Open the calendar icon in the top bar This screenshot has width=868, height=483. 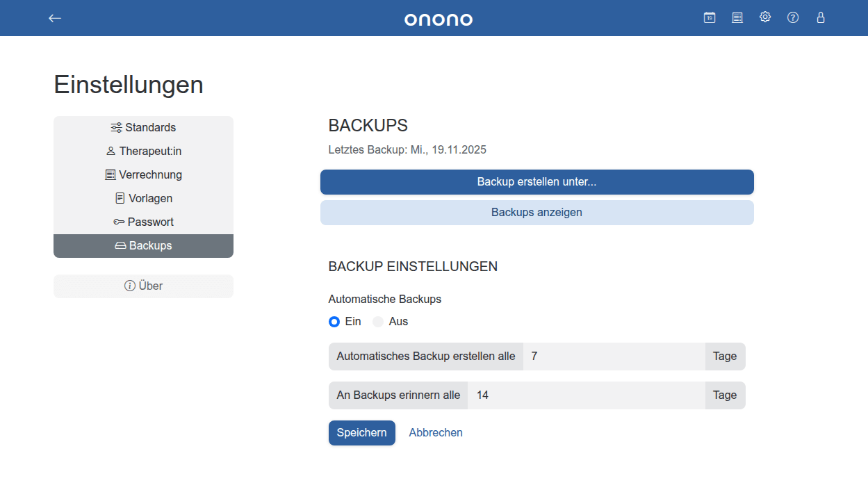pos(710,17)
